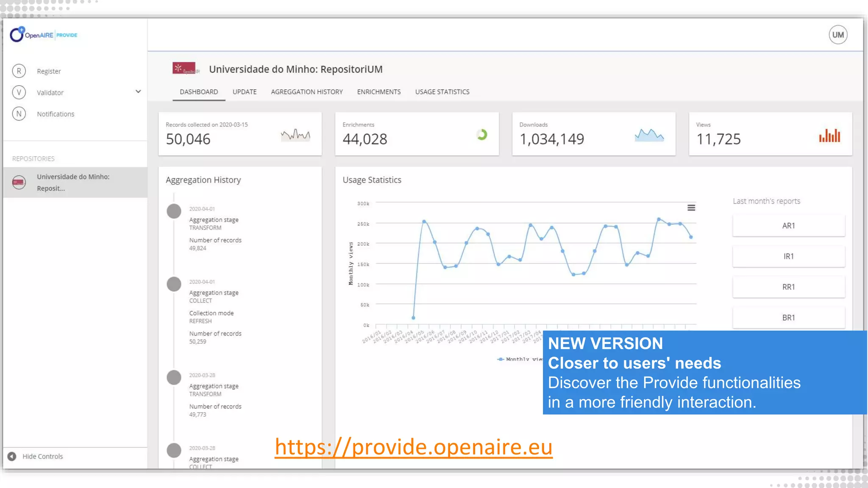This screenshot has height=488, width=868.
Task: Switch to the Dashboard tab
Action: pos(199,91)
